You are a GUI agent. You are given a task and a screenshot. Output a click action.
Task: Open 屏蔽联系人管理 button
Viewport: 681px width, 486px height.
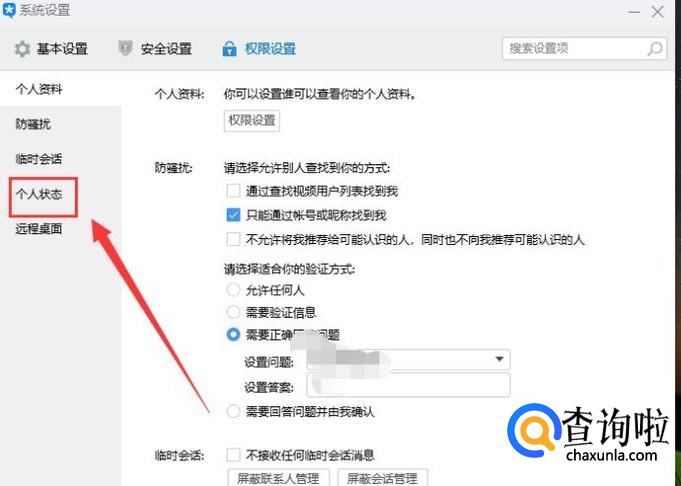pyautogui.click(x=278, y=477)
